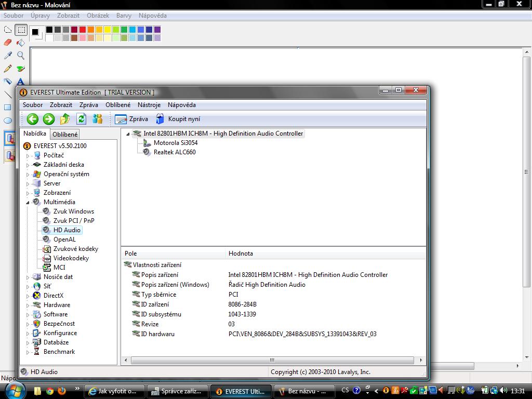
Task: Choose the Eraser tool in Paint
Action: [x=8, y=43]
